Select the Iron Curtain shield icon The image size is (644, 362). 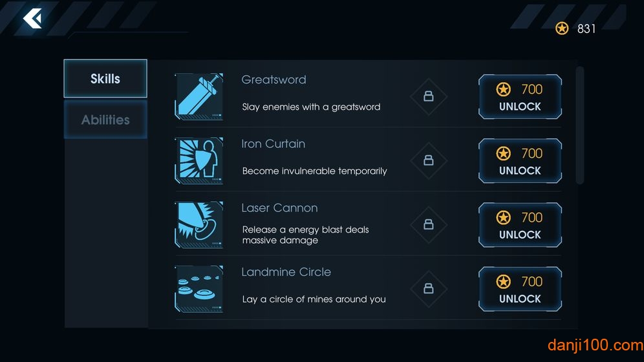tap(199, 160)
